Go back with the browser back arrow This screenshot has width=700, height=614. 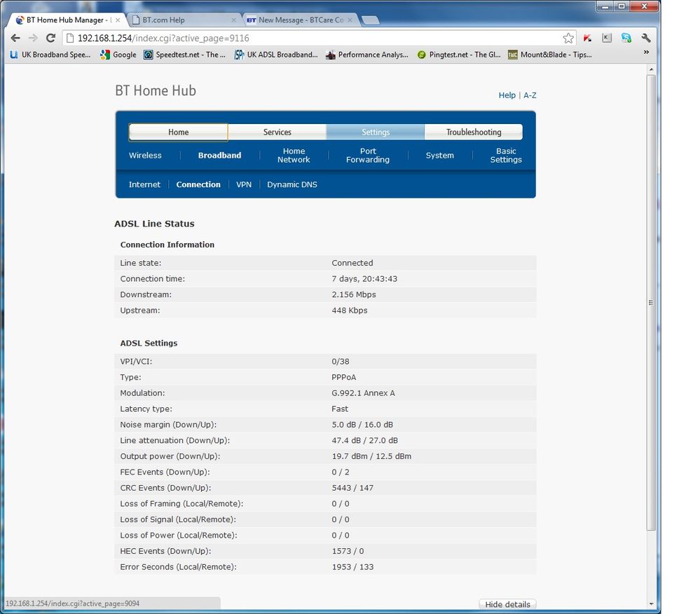(15, 38)
